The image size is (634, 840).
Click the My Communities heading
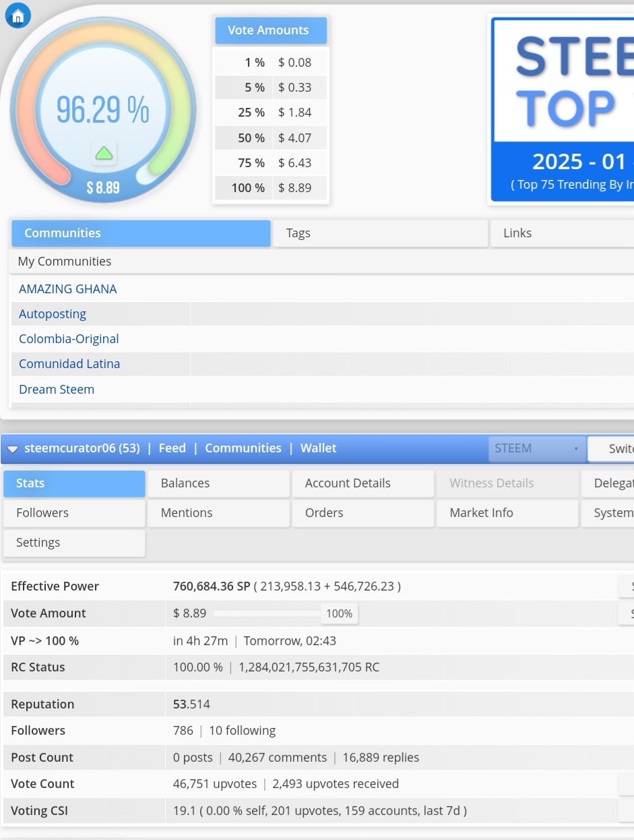click(x=65, y=262)
